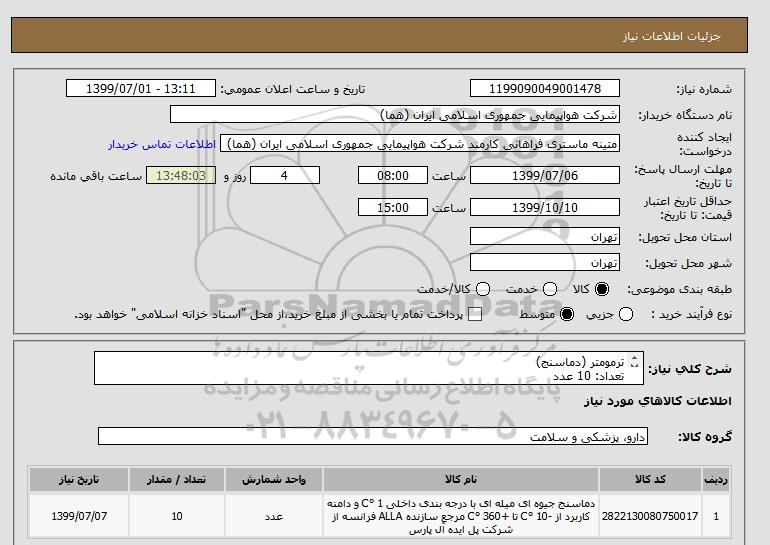
Task: Select the کالا/خدمت radio button
Action: pos(483,289)
